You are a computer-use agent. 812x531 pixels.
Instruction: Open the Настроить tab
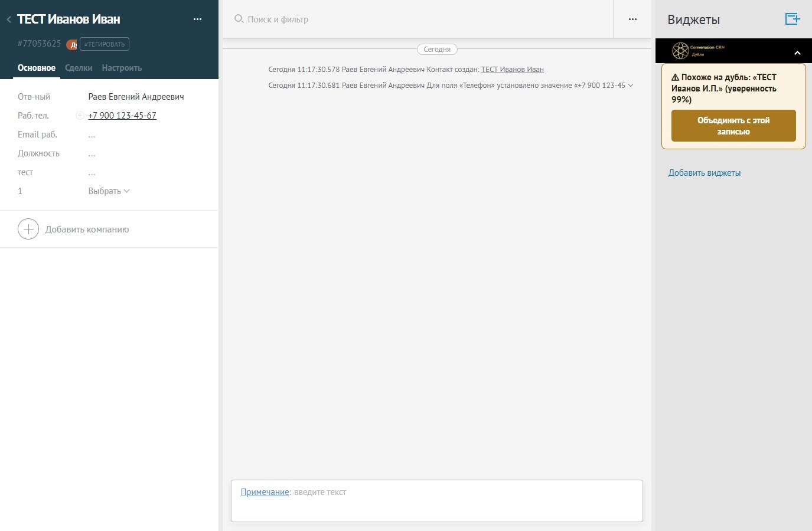(x=122, y=68)
